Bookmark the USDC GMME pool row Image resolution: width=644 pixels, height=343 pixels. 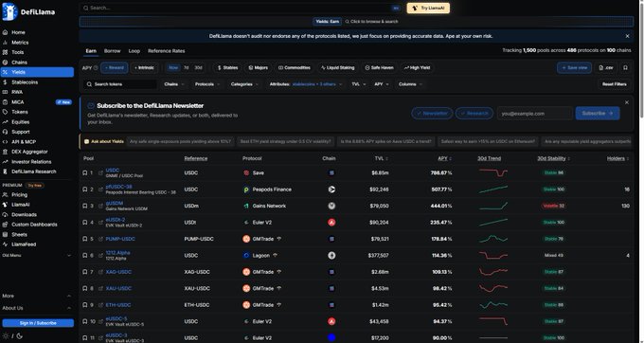pos(85,173)
